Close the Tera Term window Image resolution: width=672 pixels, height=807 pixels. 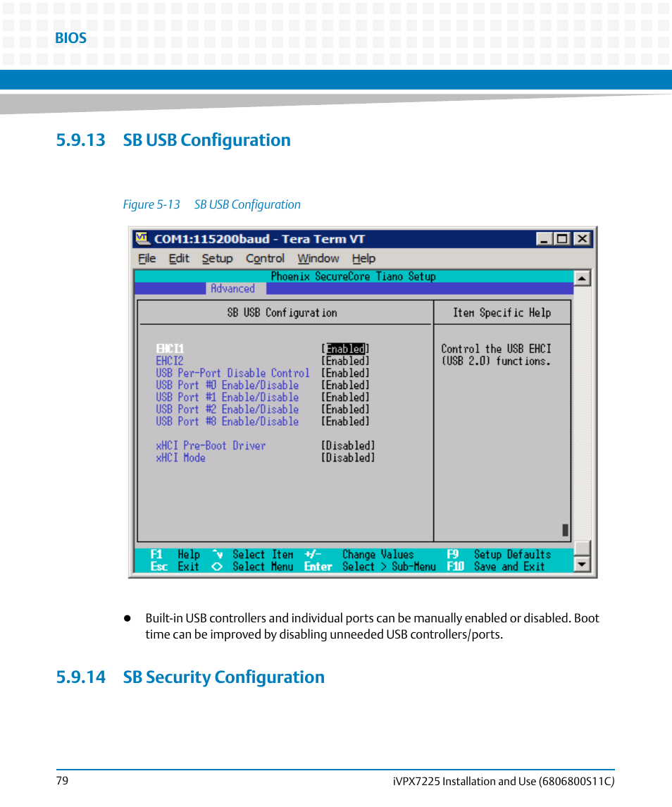coord(582,239)
